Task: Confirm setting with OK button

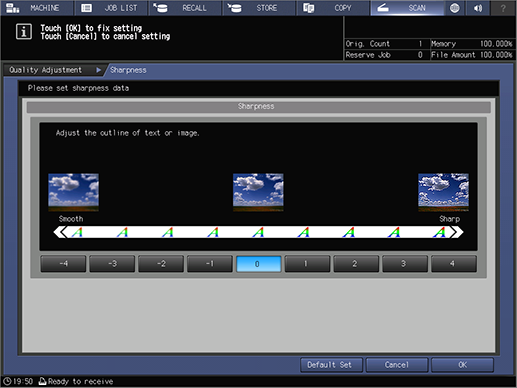Action: pyautogui.click(x=462, y=365)
